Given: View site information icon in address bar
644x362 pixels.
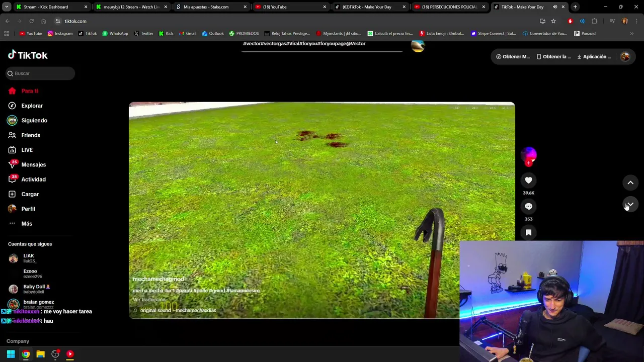Looking at the screenshot, I should tap(58, 21).
